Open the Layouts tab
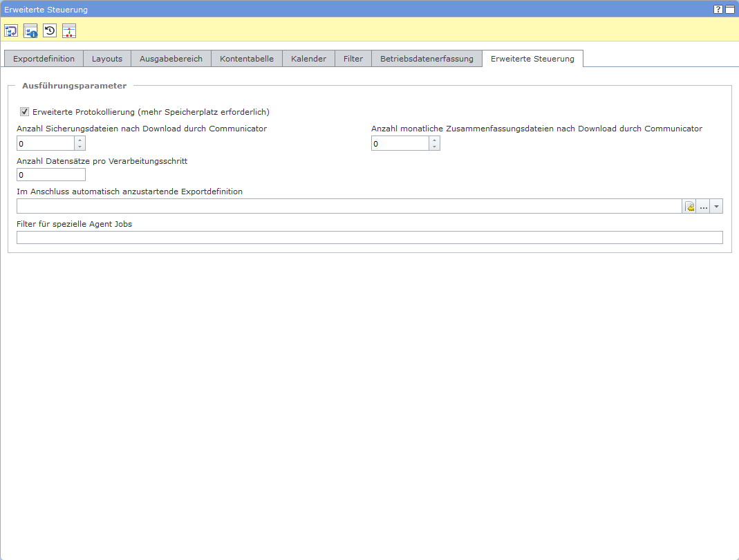Image resolution: width=739 pixels, height=560 pixels. 107,59
